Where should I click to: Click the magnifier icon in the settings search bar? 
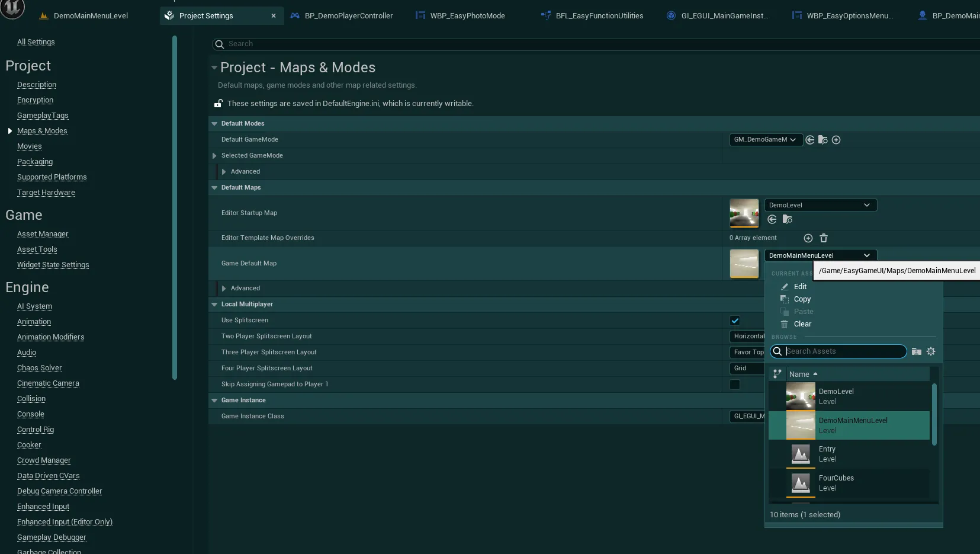tap(220, 44)
